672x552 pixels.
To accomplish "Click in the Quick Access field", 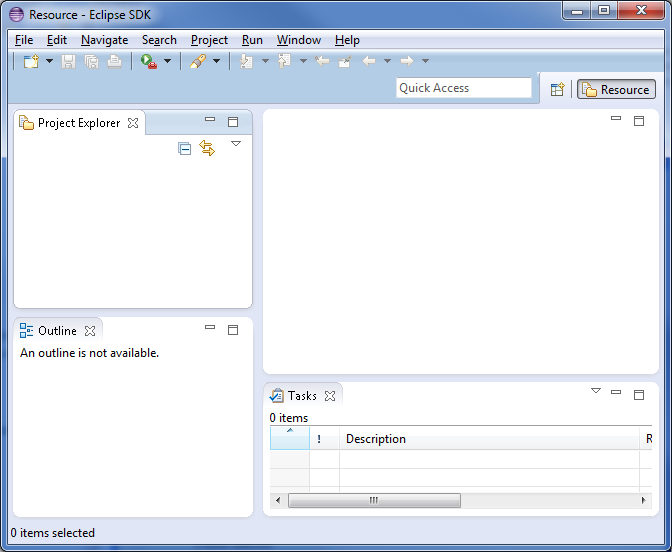I will [464, 88].
